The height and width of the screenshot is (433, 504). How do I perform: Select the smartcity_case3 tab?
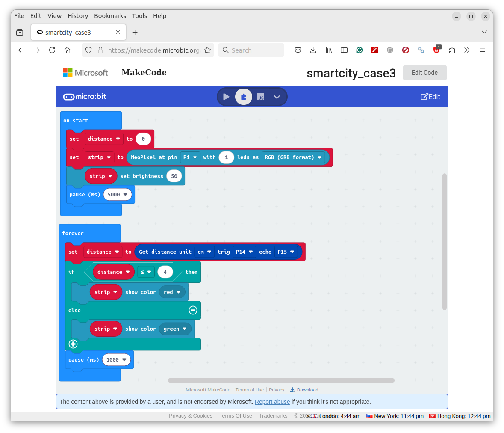(x=78, y=32)
